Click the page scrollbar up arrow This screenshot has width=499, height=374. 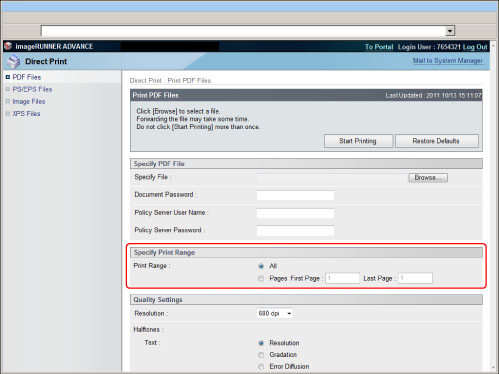coord(494,45)
